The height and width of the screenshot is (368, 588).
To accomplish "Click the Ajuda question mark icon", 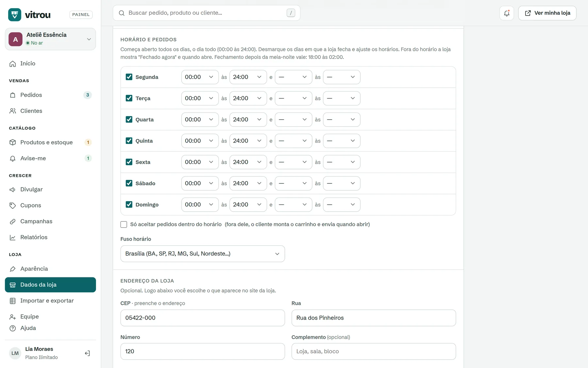I will [x=13, y=328].
